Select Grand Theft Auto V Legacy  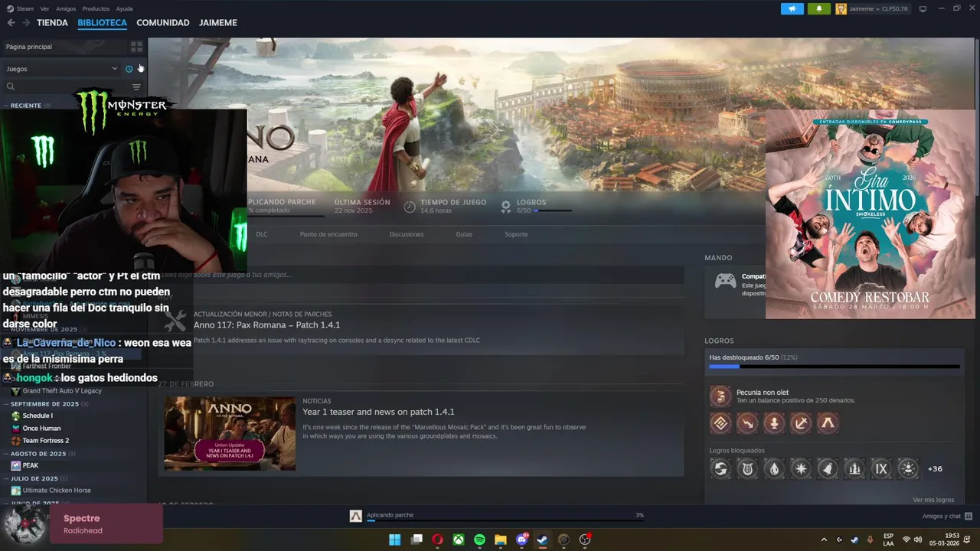(62, 391)
